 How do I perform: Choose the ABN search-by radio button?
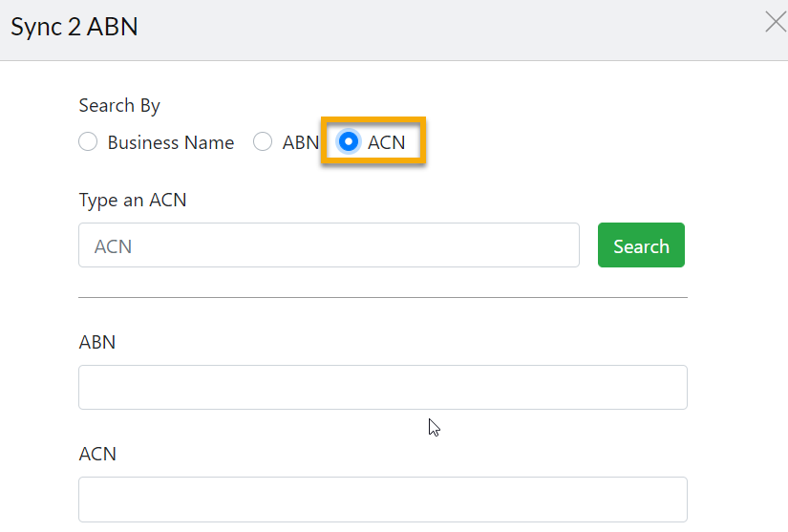[263, 141]
